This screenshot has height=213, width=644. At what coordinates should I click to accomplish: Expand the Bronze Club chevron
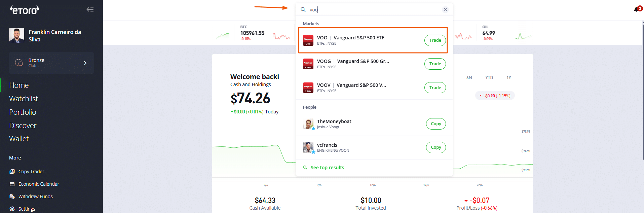(85, 63)
